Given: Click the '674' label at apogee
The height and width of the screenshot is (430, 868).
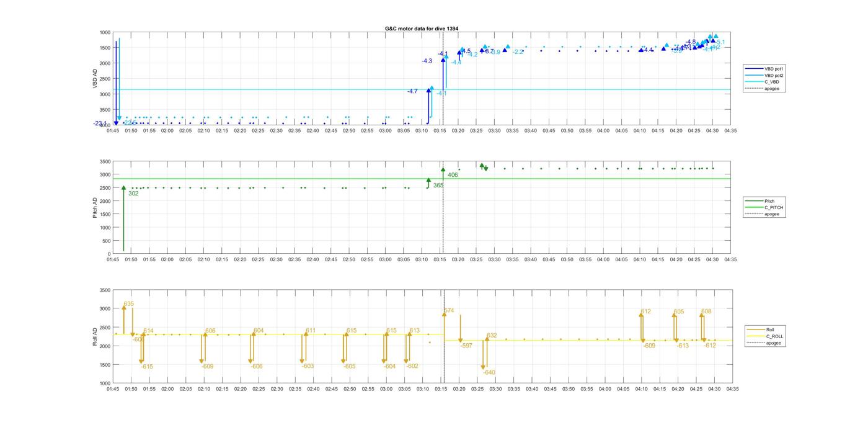Looking at the screenshot, I should tap(449, 310).
